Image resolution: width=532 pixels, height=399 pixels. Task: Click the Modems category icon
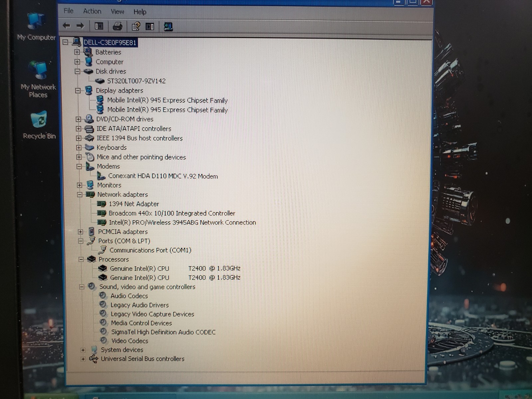point(90,166)
